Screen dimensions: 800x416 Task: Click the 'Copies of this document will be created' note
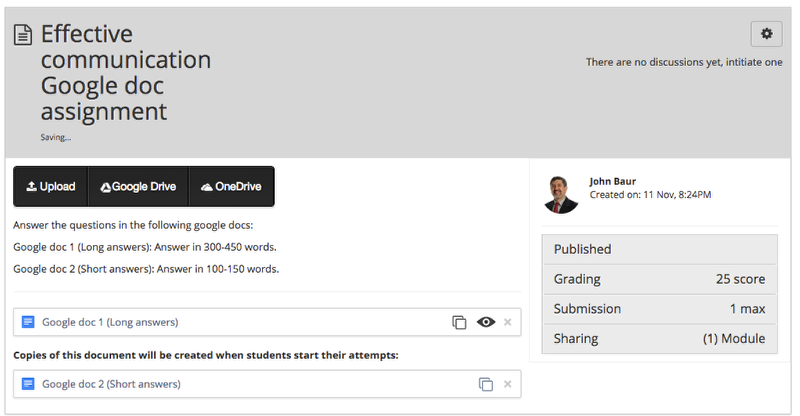[x=206, y=355]
